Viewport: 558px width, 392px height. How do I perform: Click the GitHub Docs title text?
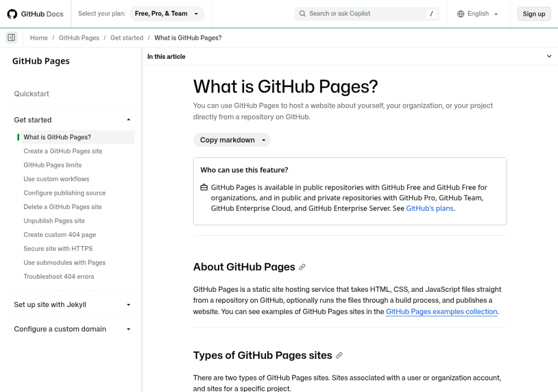click(x=42, y=14)
